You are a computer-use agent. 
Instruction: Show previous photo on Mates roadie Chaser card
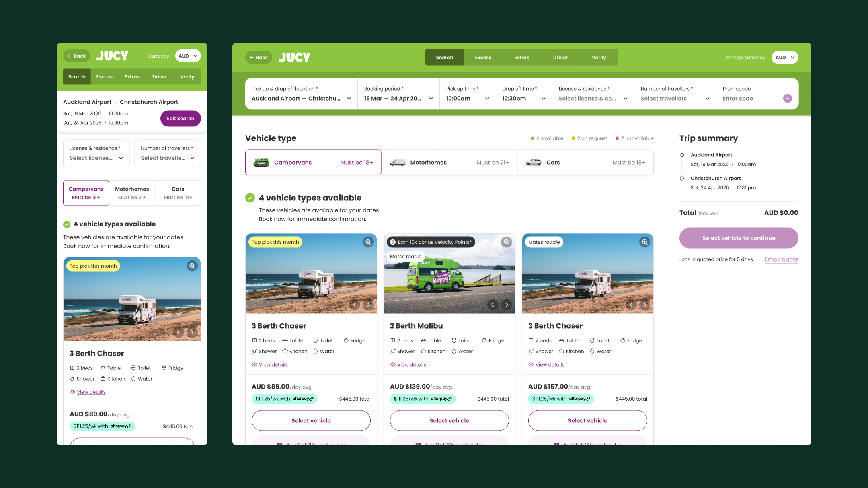click(631, 305)
